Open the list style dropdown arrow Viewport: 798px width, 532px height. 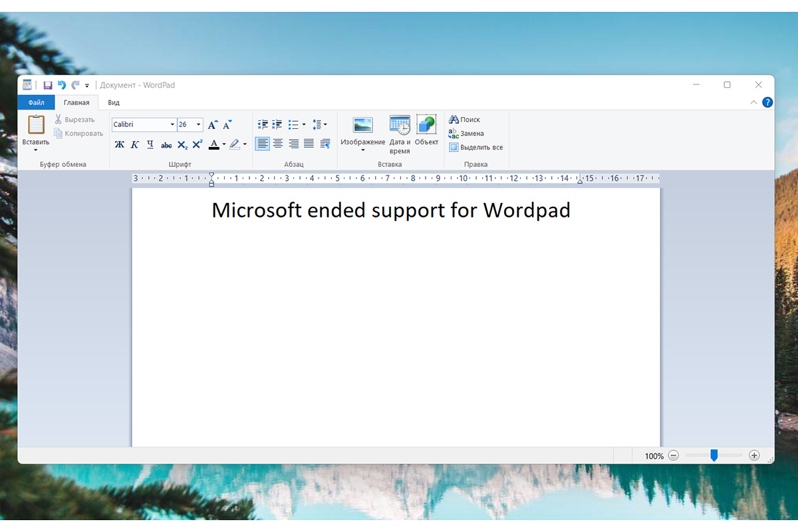(304, 124)
